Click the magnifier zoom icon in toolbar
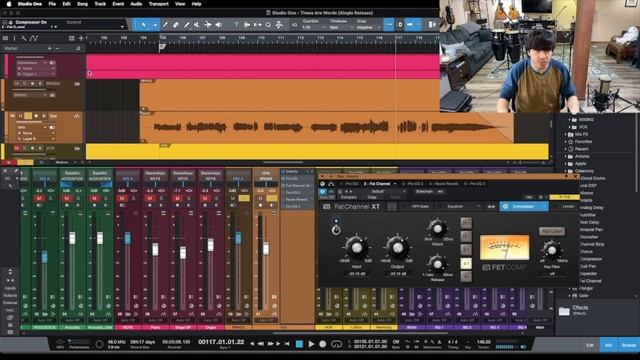The image size is (640, 360). pos(268,25)
